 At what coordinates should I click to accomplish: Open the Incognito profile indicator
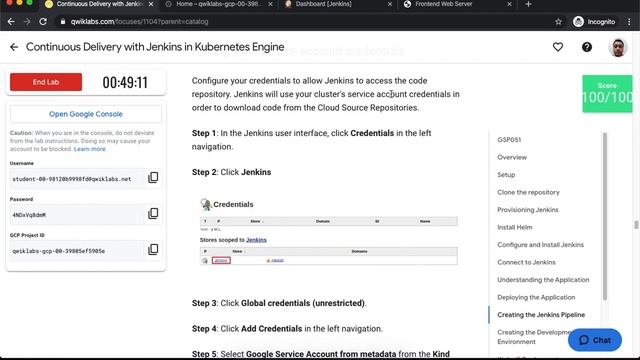click(x=594, y=22)
